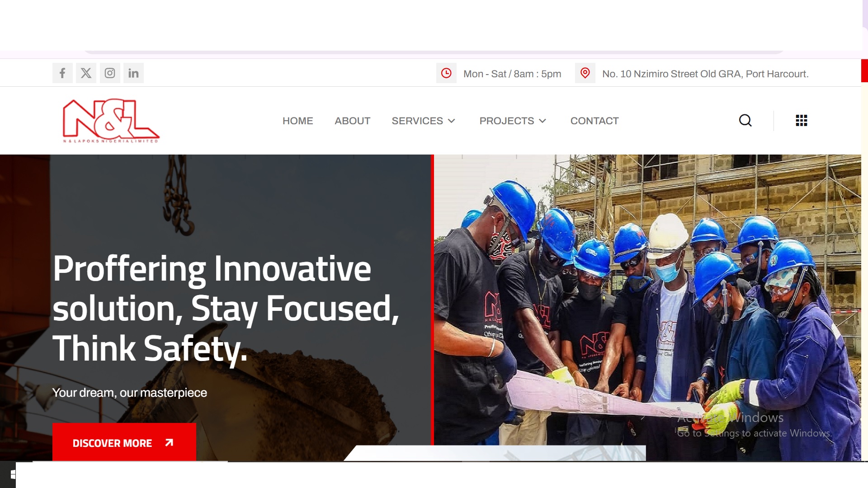The height and width of the screenshot is (488, 868).
Task: Click the construction workers hero image
Action: (647, 307)
